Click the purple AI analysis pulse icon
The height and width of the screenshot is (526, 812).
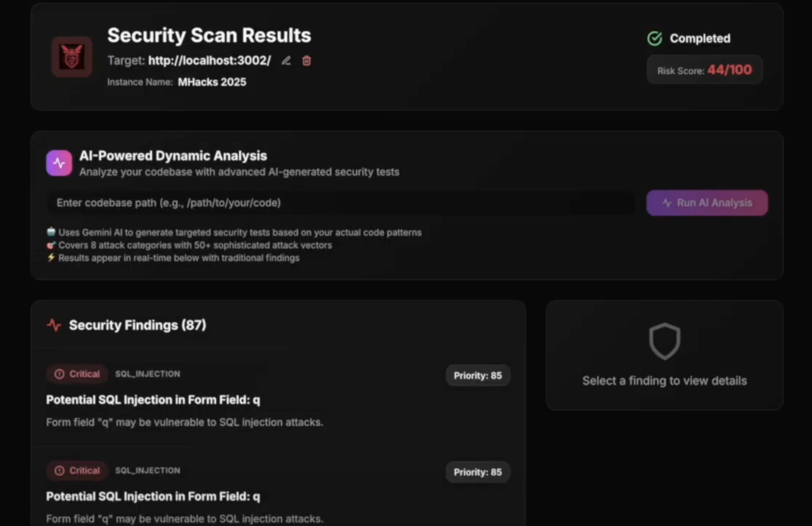click(x=59, y=163)
